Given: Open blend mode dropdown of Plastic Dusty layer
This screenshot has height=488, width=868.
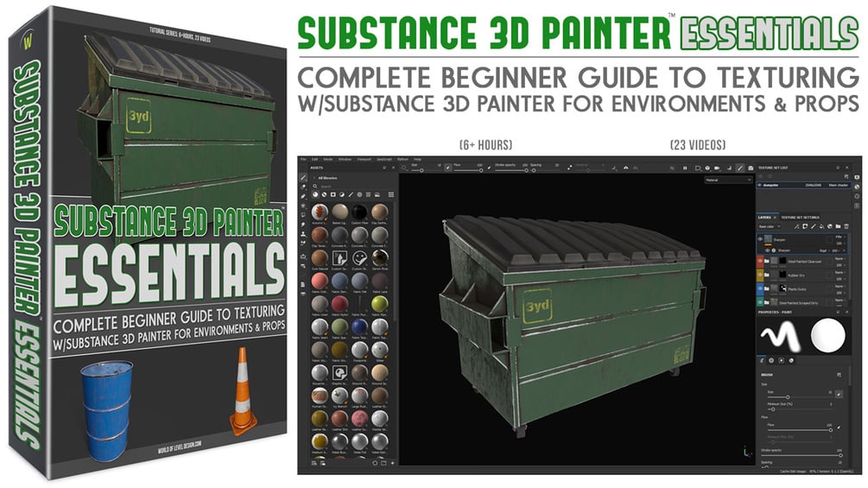Looking at the screenshot, I should [840, 287].
